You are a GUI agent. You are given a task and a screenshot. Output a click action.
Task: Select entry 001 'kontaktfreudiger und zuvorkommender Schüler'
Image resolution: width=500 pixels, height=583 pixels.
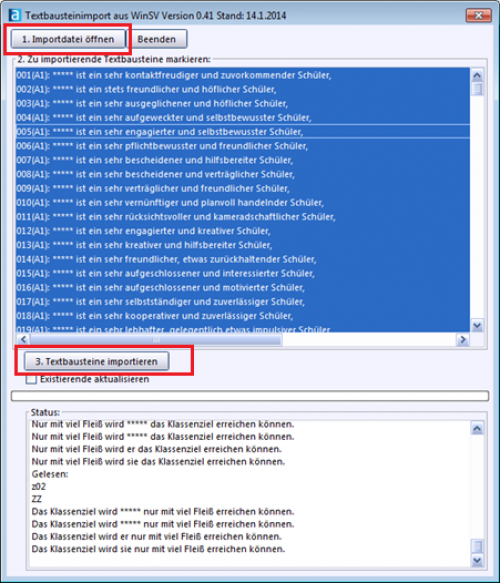[x=243, y=75]
